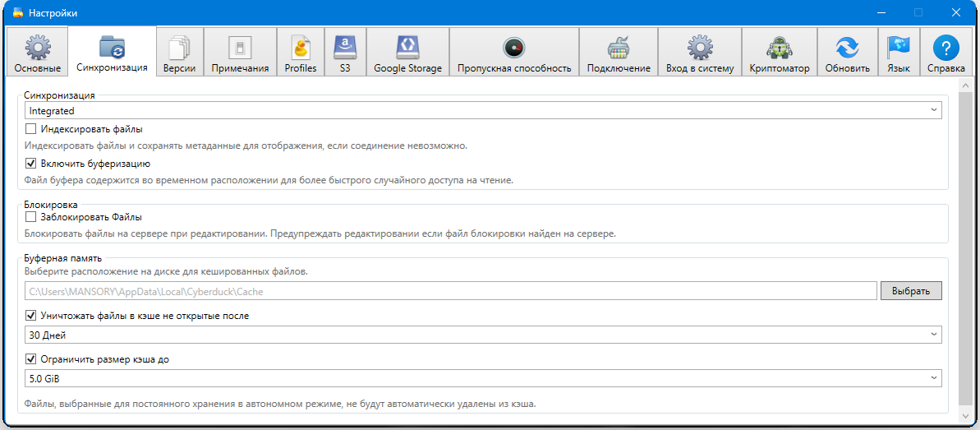Open the Amazon S3 settings icon

(345, 48)
